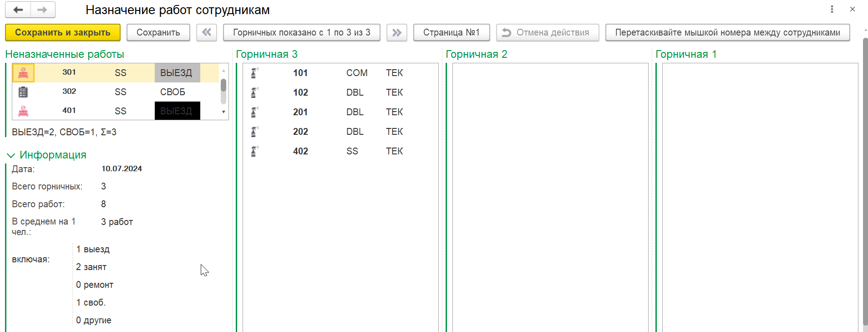Show the previous maids with double left arrow
This screenshot has height=332, width=868.
point(207,32)
